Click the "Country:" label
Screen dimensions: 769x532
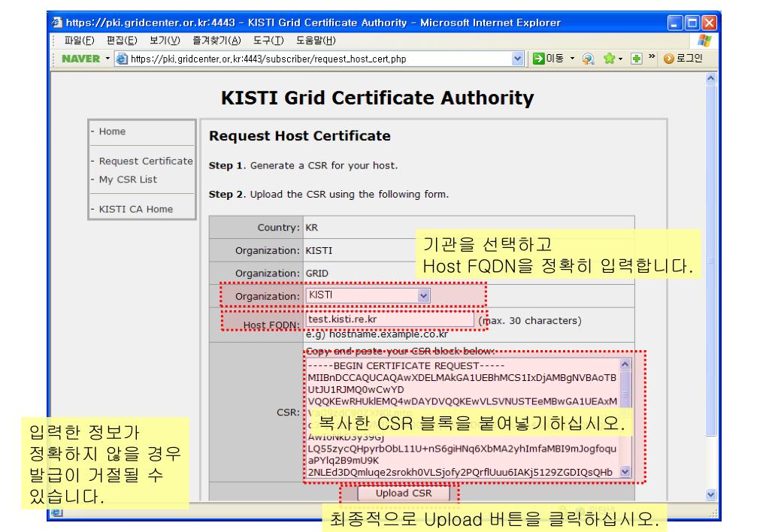point(279,228)
